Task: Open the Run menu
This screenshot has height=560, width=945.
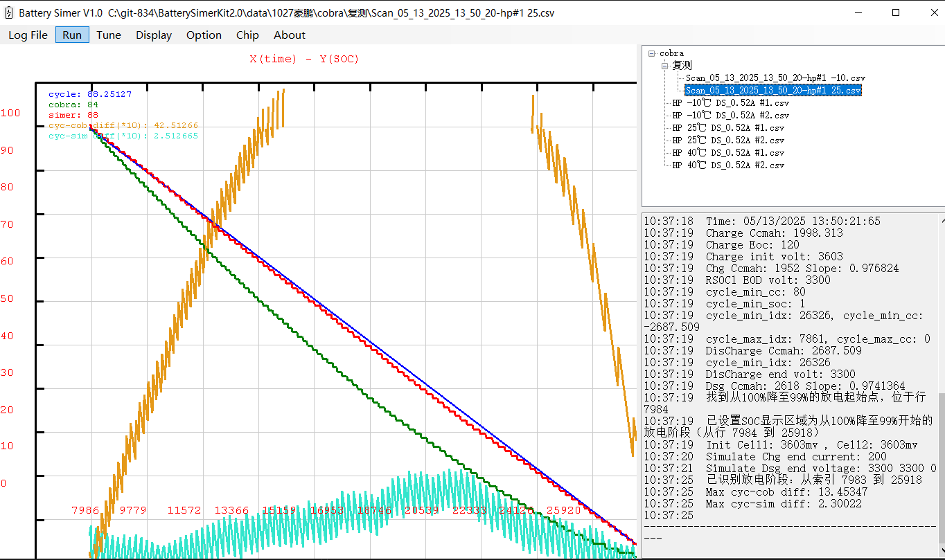Action: (x=72, y=35)
